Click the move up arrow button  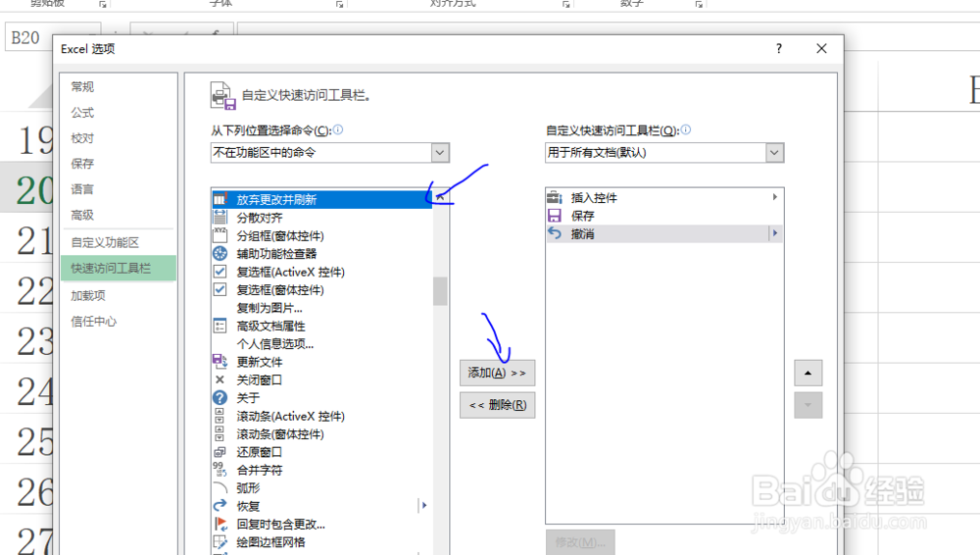(x=808, y=373)
